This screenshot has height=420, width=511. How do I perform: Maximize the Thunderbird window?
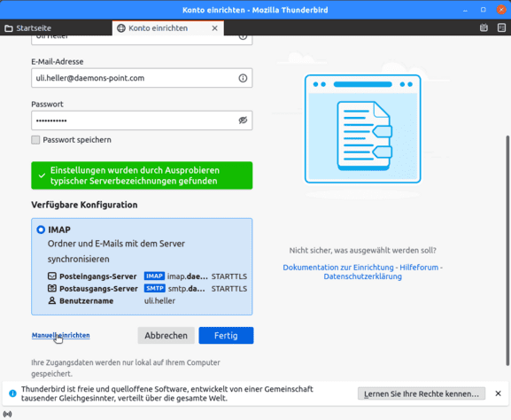point(484,10)
